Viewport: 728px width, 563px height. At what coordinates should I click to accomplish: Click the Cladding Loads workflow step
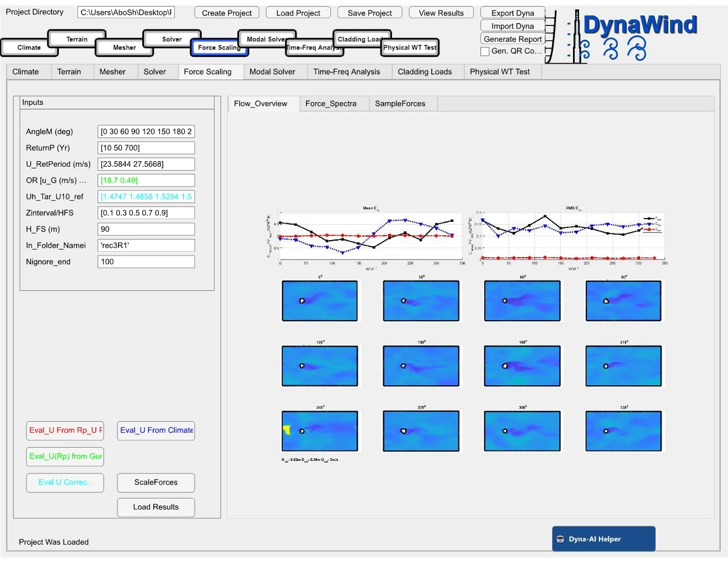360,39
